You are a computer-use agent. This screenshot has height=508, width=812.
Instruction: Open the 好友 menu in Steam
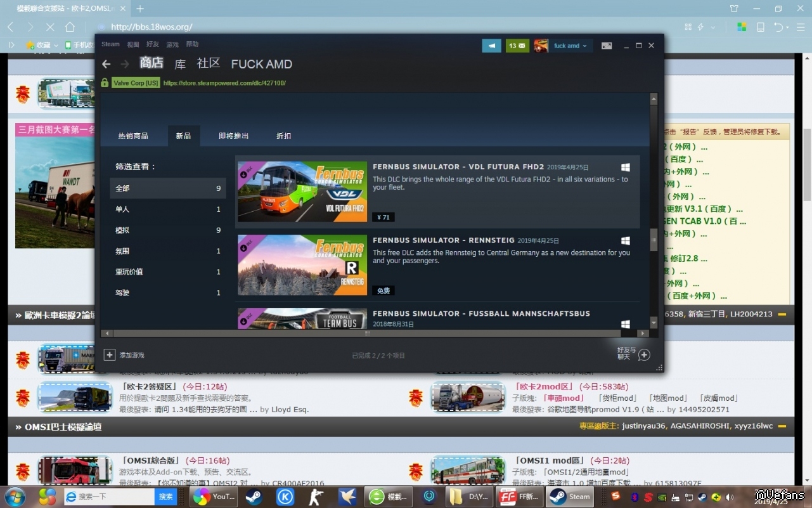coord(153,44)
